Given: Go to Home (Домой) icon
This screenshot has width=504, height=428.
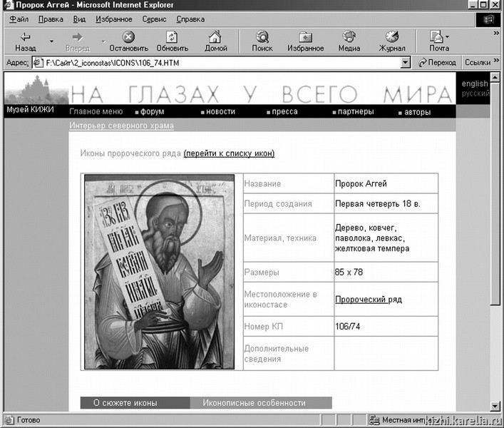Looking at the screenshot, I should pyautogui.click(x=215, y=36).
